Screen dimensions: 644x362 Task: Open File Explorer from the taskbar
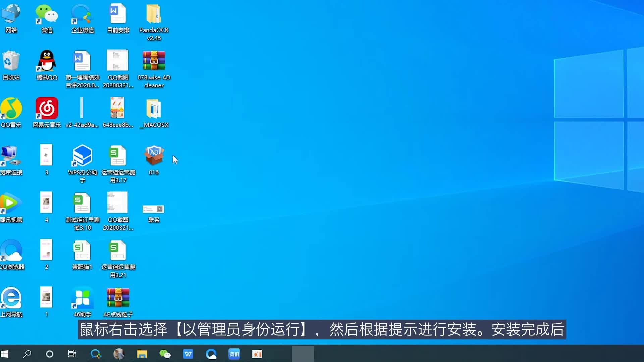click(x=142, y=354)
